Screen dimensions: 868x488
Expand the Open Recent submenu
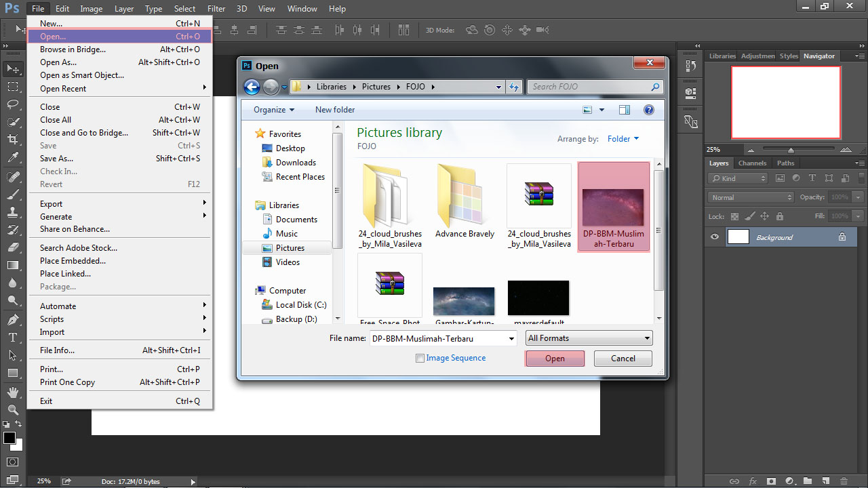[x=120, y=88]
